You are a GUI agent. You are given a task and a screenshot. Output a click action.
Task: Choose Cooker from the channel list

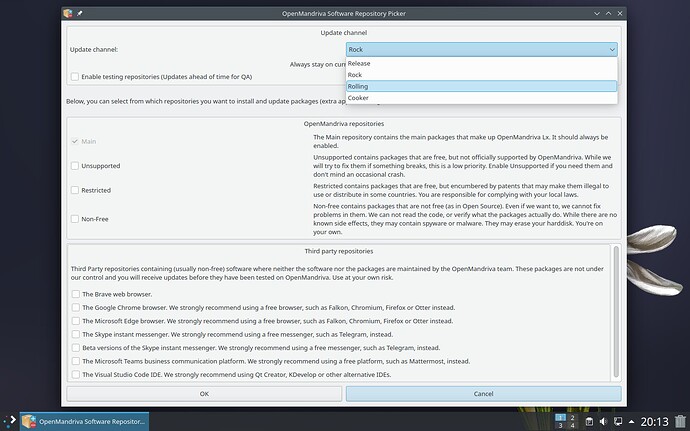pyautogui.click(x=481, y=98)
